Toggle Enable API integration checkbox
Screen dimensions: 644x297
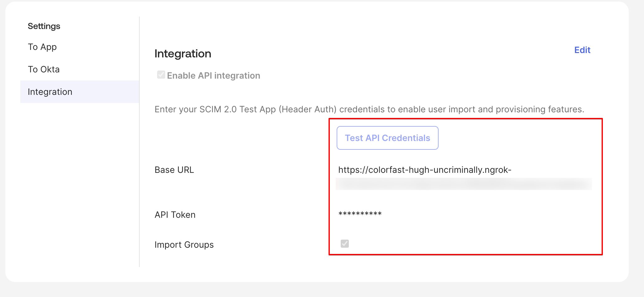pyautogui.click(x=161, y=75)
